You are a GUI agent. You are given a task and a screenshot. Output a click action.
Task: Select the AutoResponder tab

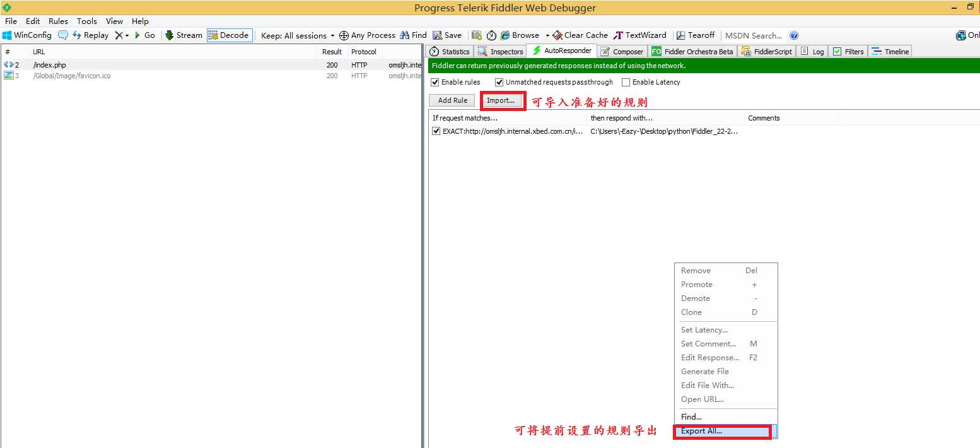(x=562, y=50)
